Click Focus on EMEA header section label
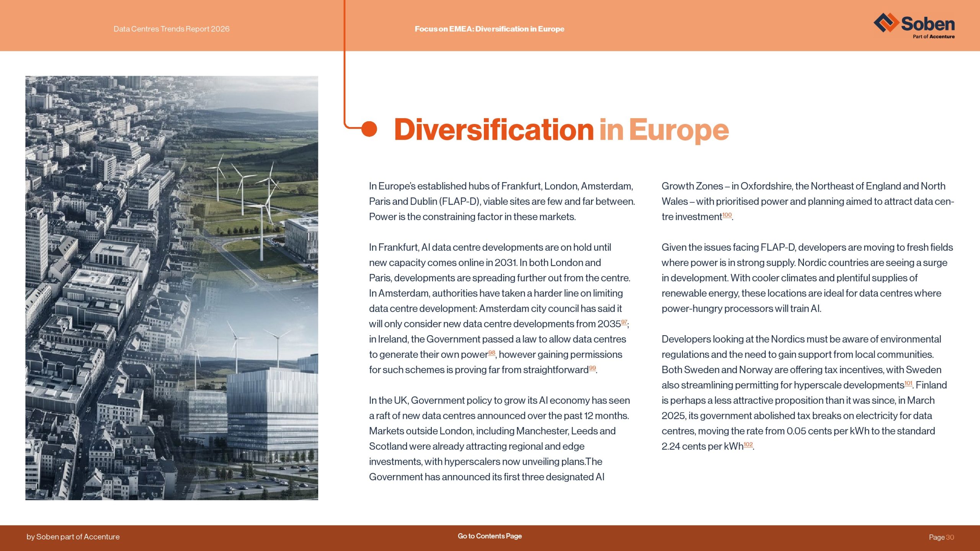Image resolution: width=980 pixels, height=551 pixels. (489, 29)
